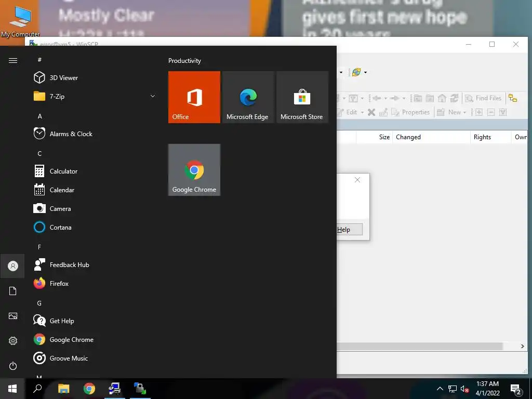
Task: Switch to the computer-network taskbar app
Action: tap(115, 389)
